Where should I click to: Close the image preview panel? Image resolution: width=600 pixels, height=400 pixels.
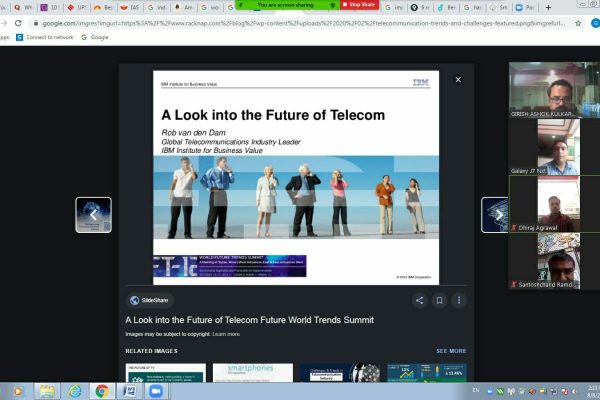(458, 79)
